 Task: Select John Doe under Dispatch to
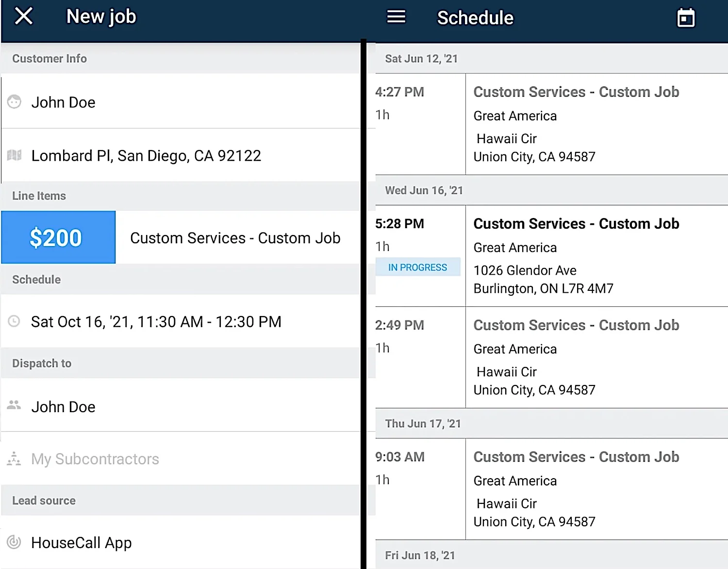(x=181, y=405)
